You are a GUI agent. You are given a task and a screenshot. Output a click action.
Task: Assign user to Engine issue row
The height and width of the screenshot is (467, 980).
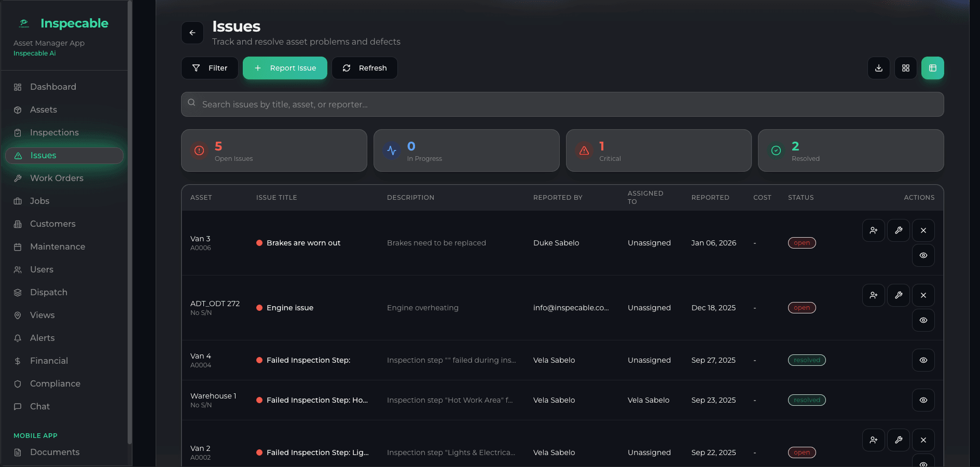(874, 295)
